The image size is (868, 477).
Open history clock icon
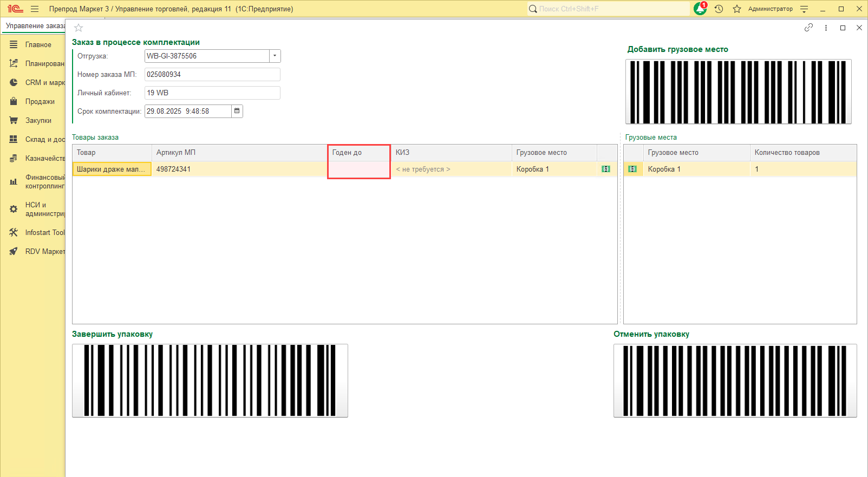[719, 9]
